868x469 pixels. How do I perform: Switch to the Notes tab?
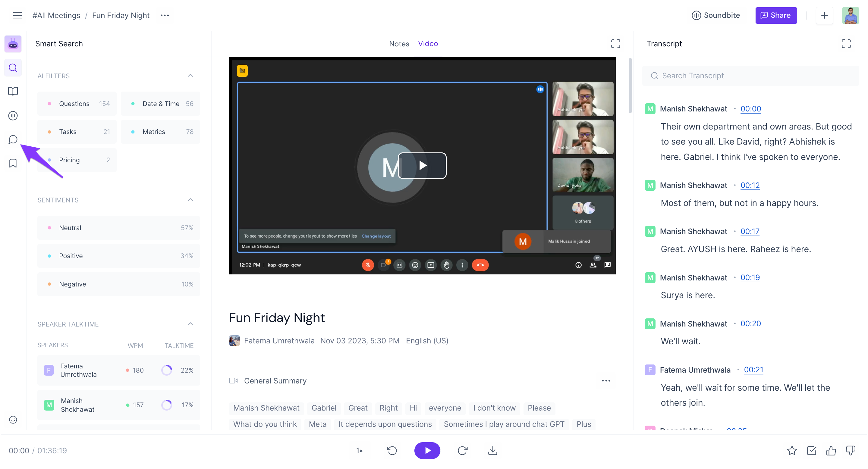(x=399, y=44)
